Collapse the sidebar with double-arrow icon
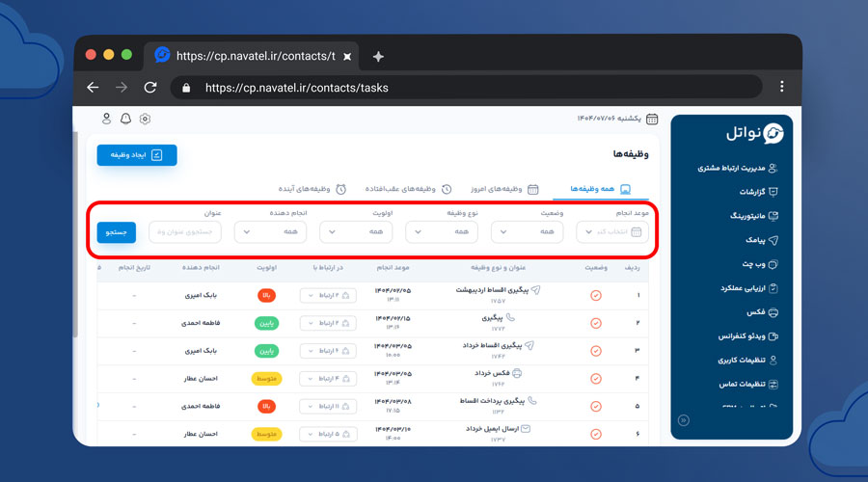Screen dimensions: 868x482 (x=684, y=419)
